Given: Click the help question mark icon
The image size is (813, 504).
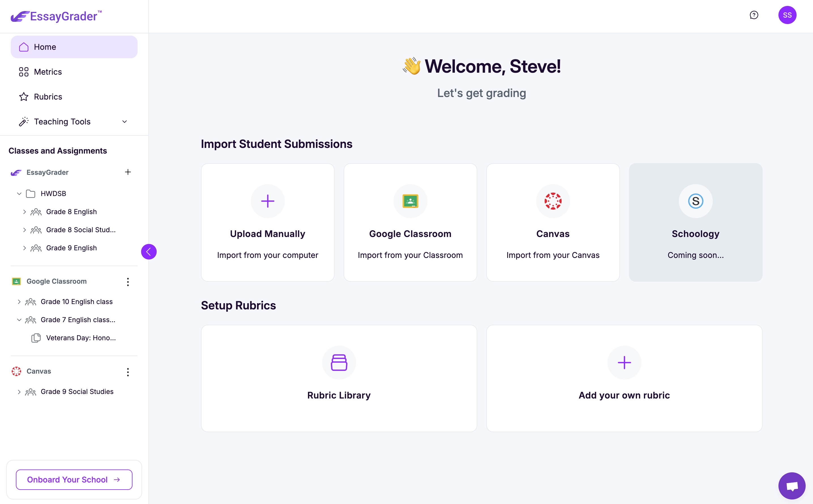Looking at the screenshot, I should [754, 15].
